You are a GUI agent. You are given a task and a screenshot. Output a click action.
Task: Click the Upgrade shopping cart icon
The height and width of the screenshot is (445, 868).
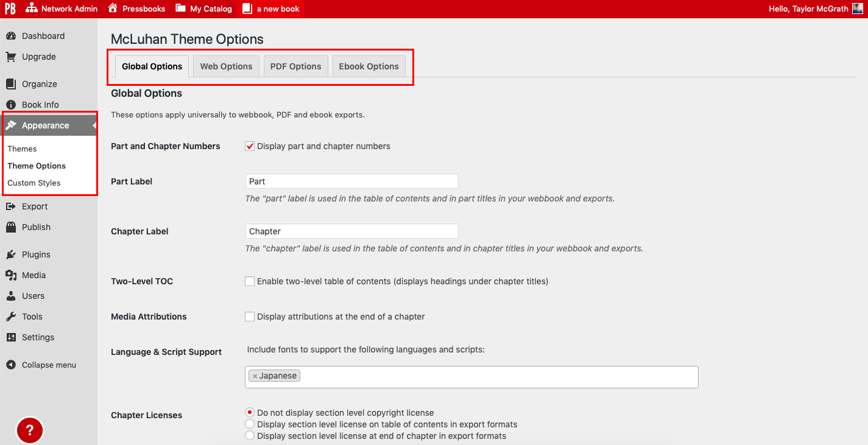point(11,57)
